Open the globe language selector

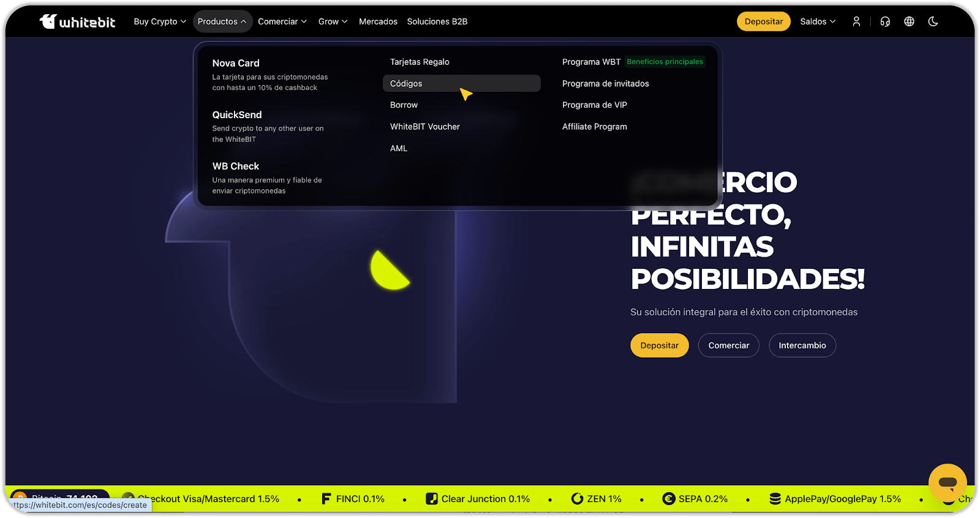909,21
